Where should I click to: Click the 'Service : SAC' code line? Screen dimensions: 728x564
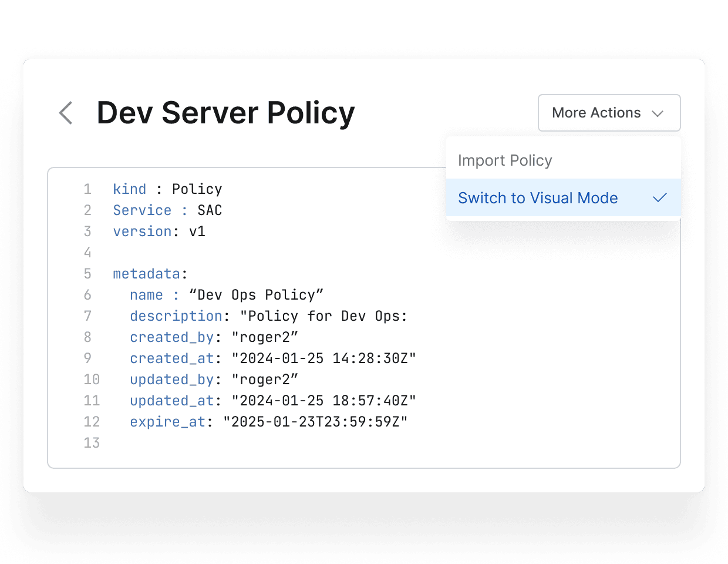point(167,210)
